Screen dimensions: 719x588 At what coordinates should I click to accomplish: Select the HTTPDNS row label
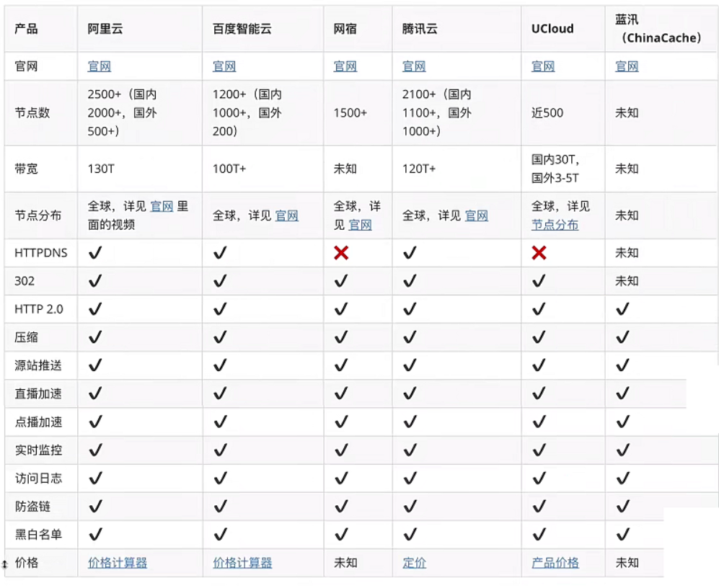[x=41, y=252]
